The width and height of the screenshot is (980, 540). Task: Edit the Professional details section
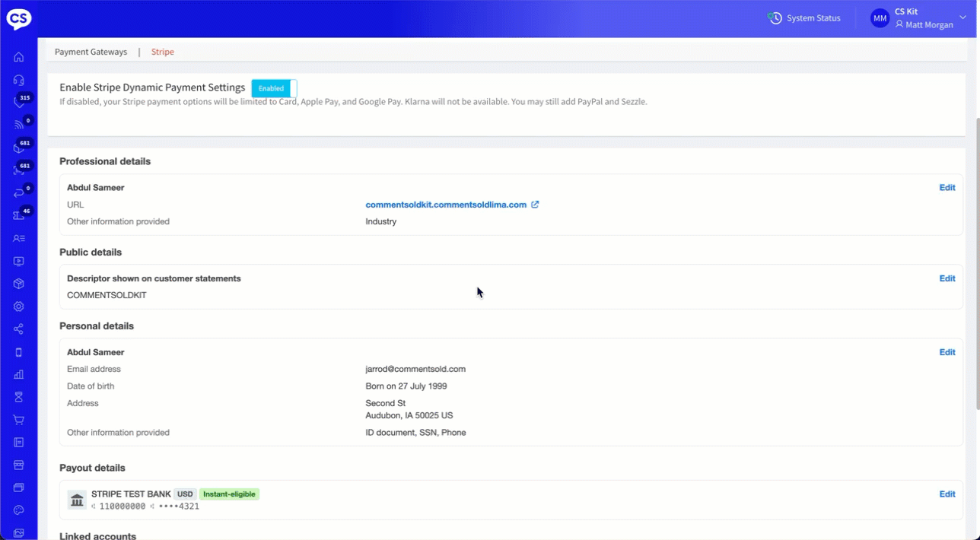coord(947,188)
